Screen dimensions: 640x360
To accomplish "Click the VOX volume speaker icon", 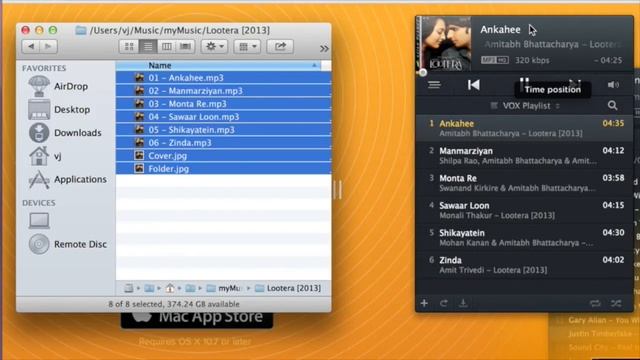I will point(613,85).
